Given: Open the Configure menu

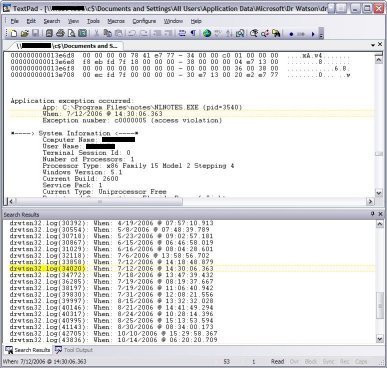Looking at the screenshot, I should 144,21.
